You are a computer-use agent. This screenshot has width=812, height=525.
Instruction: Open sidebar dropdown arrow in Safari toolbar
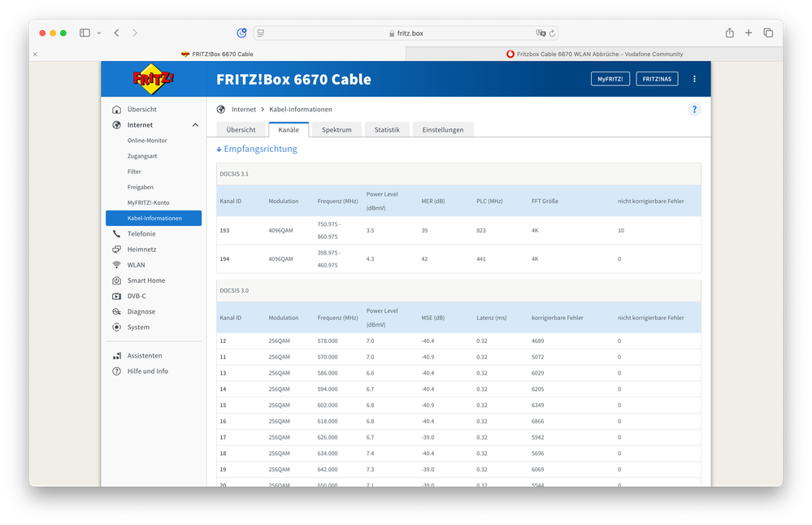pyautogui.click(x=99, y=33)
